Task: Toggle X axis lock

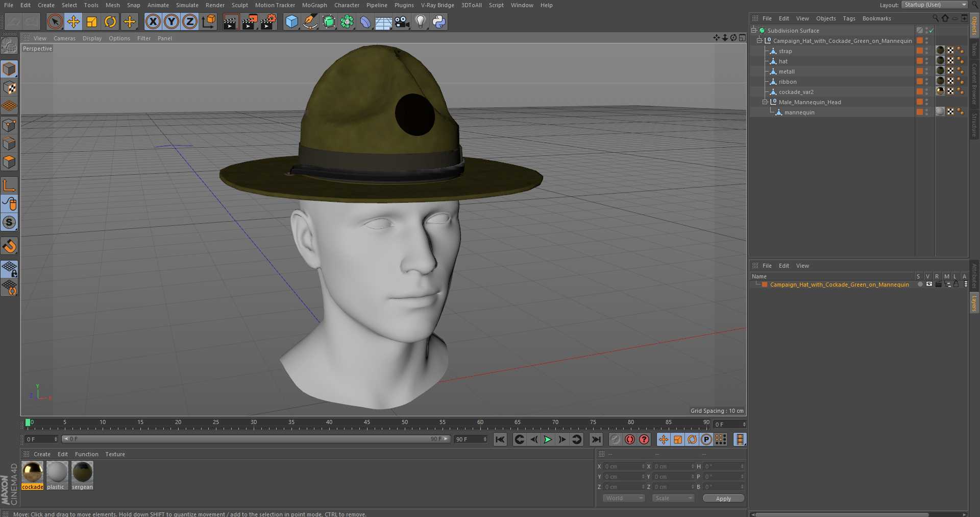Action: pos(153,21)
